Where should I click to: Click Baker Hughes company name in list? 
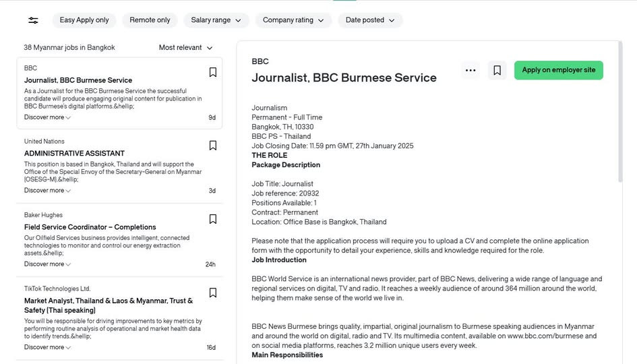tap(43, 215)
